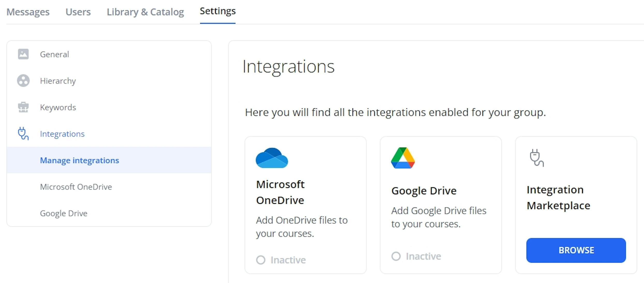Image resolution: width=644 pixels, height=283 pixels.
Task: Click 'Add Google Drive files to your courses.' text
Action: pos(439,217)
